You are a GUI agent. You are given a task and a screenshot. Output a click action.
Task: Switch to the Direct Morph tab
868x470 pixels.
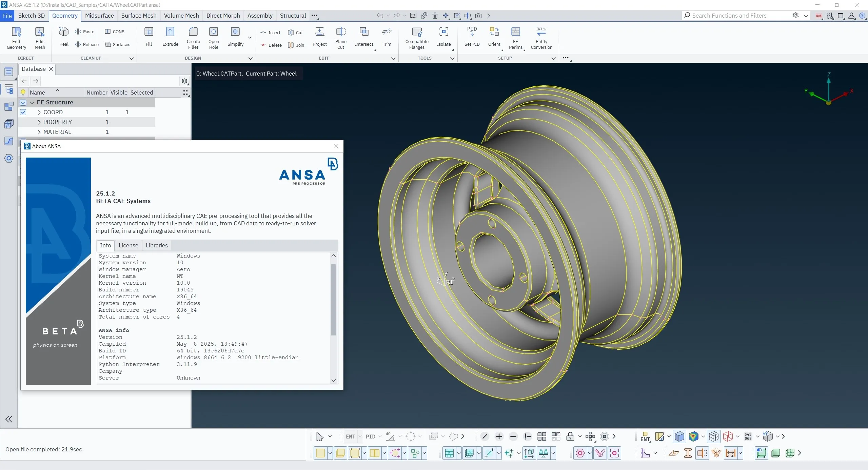click(x=223, y=16)
